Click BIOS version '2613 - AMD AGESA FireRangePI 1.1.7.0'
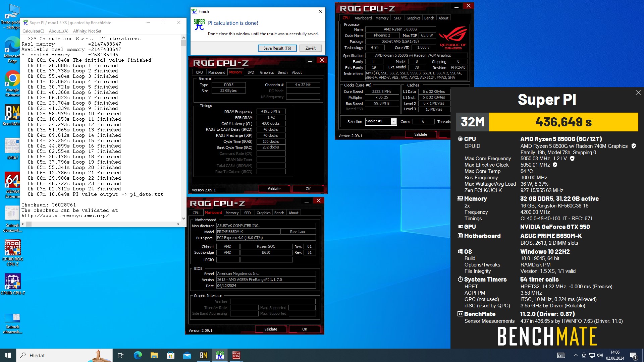Image resolution: width=644 pixels, height=362 pixels. point(266,280)
